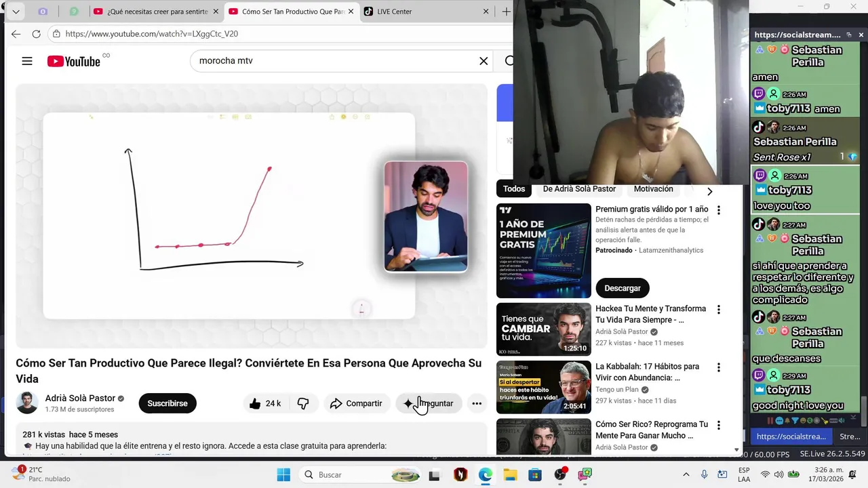Viewport: 868px width, 488px height.
Task: Open the YouTube hamburger guide menu
Action: coord(27,61)
